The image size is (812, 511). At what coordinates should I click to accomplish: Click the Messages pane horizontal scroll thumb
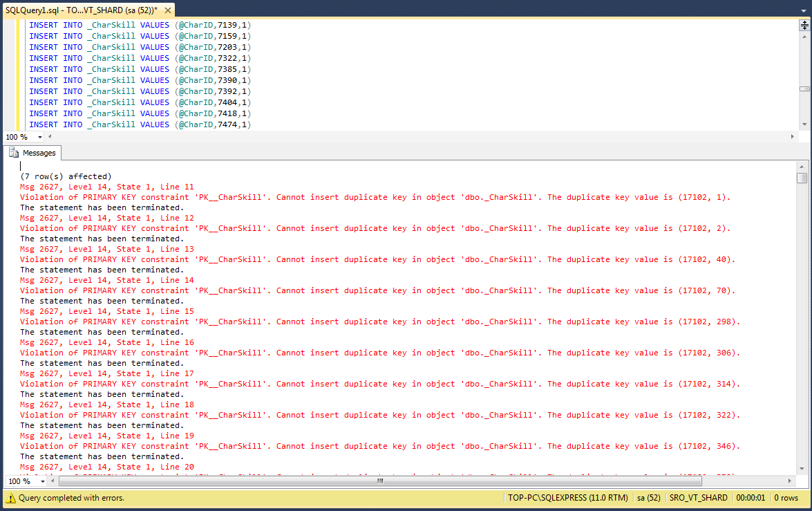tap(380, 481)
